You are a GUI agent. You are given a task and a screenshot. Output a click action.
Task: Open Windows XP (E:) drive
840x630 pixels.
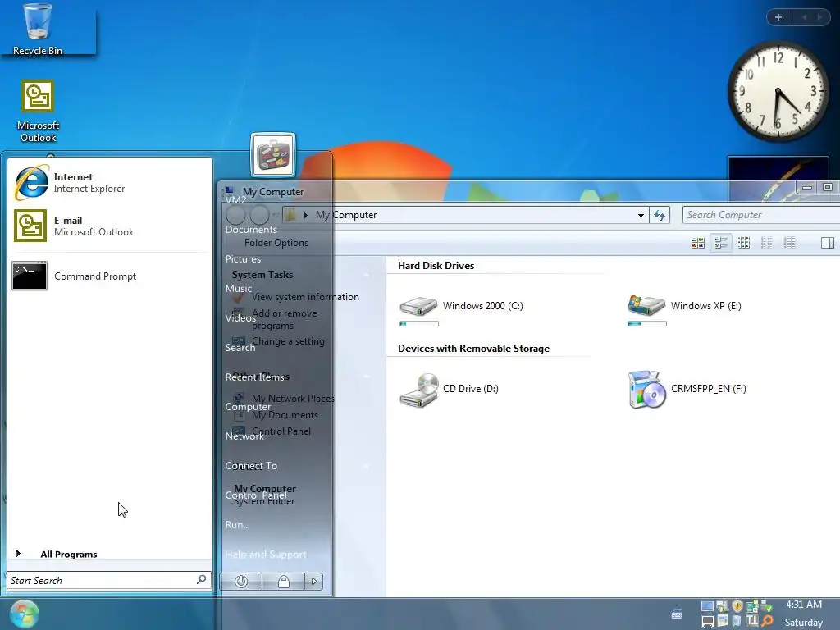click(x=685, y=309)
